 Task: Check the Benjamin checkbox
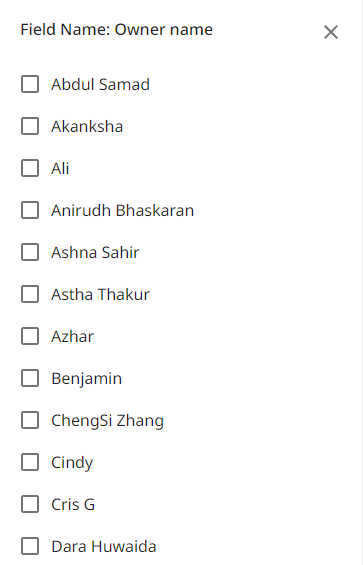pyautogui.click(x=30, y=378)
